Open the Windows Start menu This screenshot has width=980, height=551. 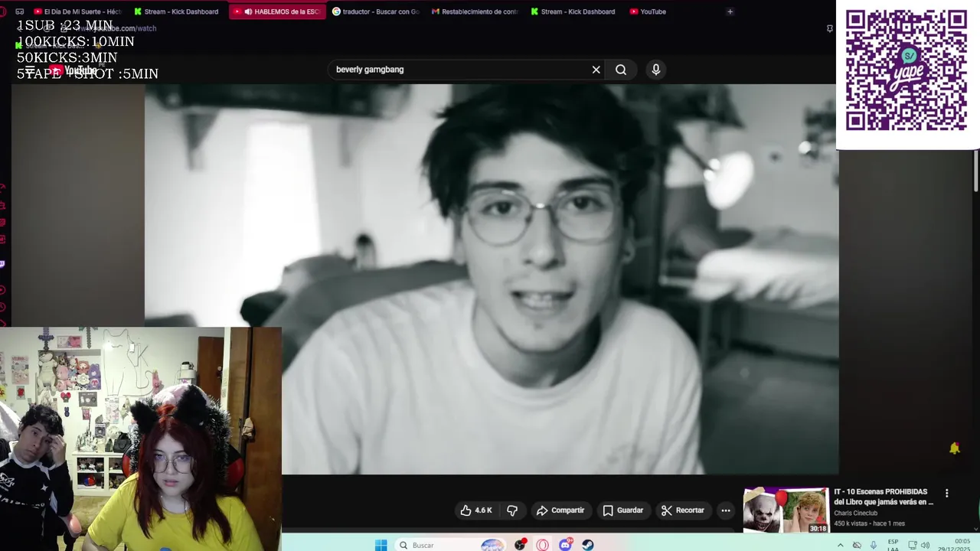(x=381, y=545)
